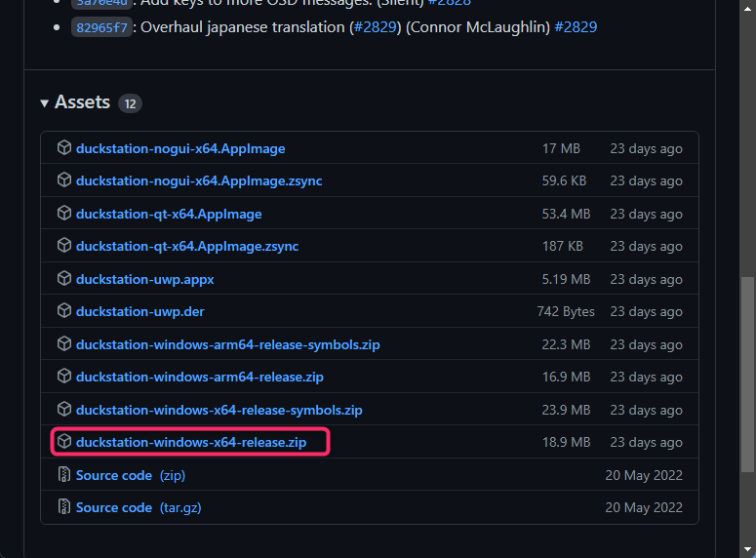
Task: Click package icon beside duckstation-windows-x64-release.zip
Action: (x=64, y=441)
